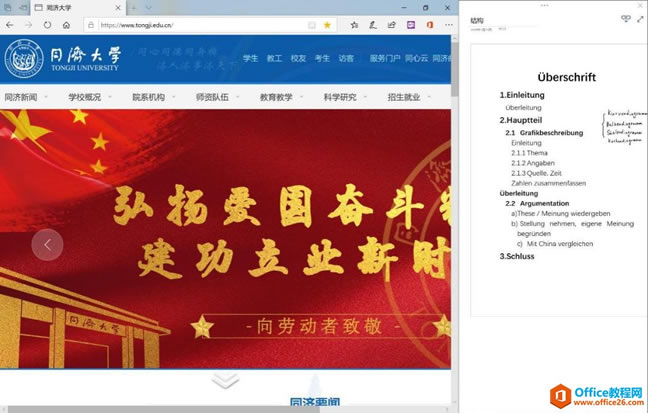The height and width of the screenshot is (413, 648).
Task: Expand dropdown arrow next to 科学研究
Action: [365, 97]
